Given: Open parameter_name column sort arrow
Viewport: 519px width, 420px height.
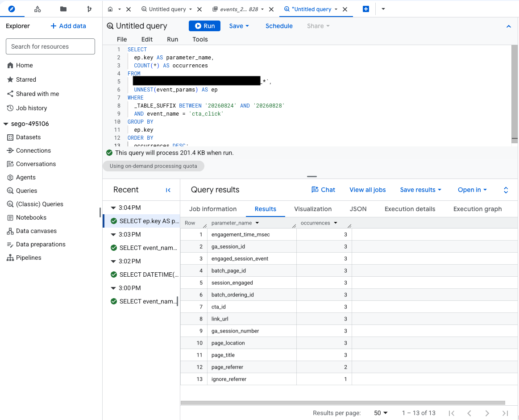Looking at the screenshot, I should (257, 223).
